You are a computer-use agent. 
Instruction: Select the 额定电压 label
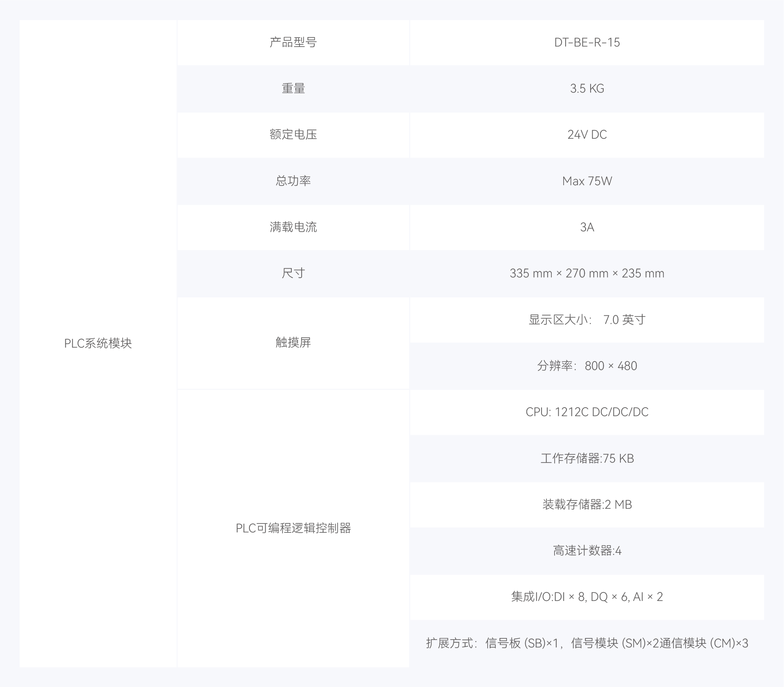tap(293, 135)
